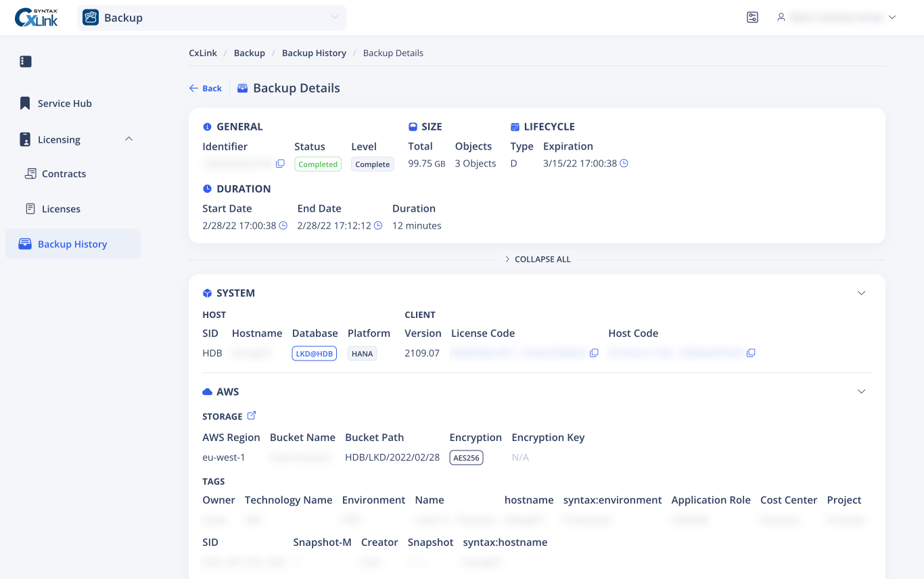The width and height of the screenshot is (924, 579).
Task: Collapse the AWS section
Action: [x=861, y=392]
